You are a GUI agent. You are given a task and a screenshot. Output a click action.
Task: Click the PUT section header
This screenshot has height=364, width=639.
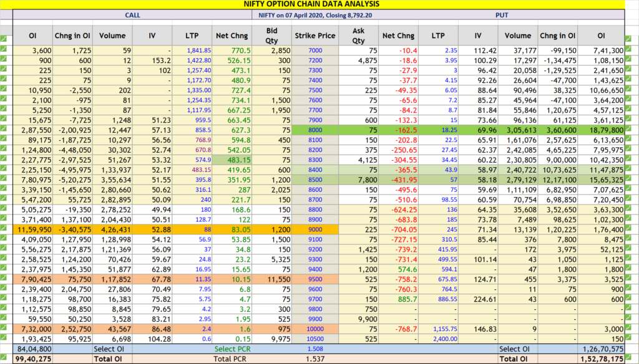(x=502, y=15)
